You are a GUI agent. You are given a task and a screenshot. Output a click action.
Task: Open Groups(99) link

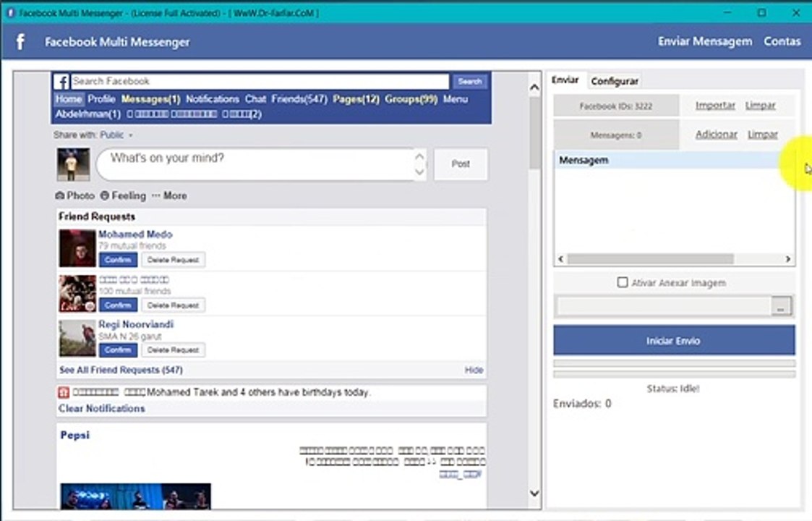click(x=411, y=99)
